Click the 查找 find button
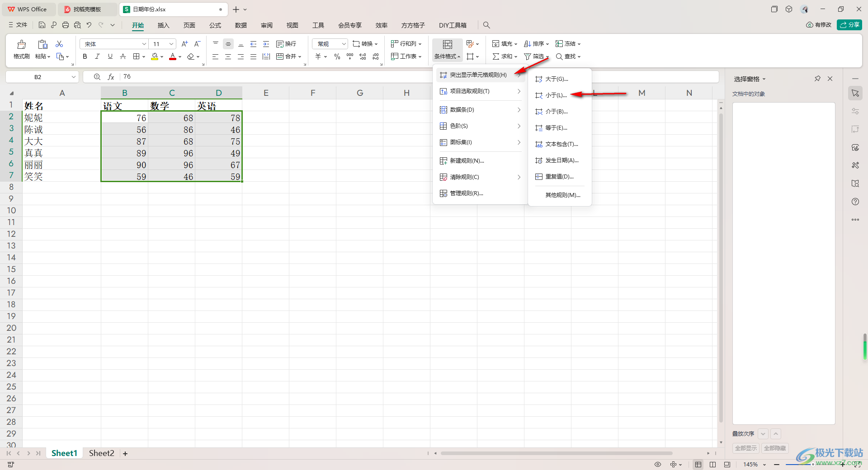This screenshot has height=470, width=868. tap(568, 56)
